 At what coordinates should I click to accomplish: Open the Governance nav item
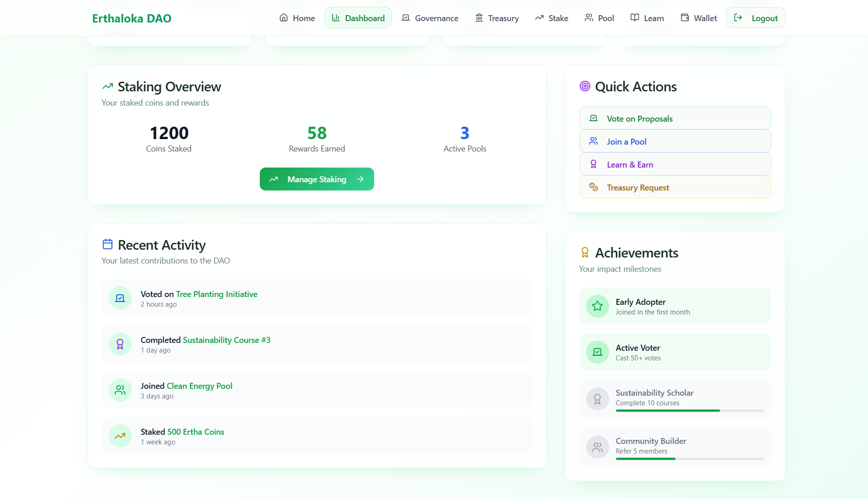430,18
